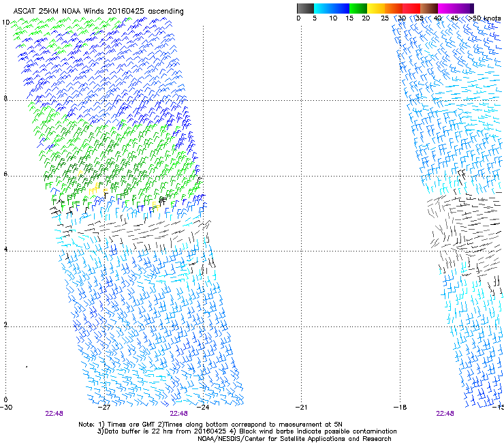This screenshot has height=443, width=504.
Task: Click the longitude '-30' axis label
Action: 6,408
